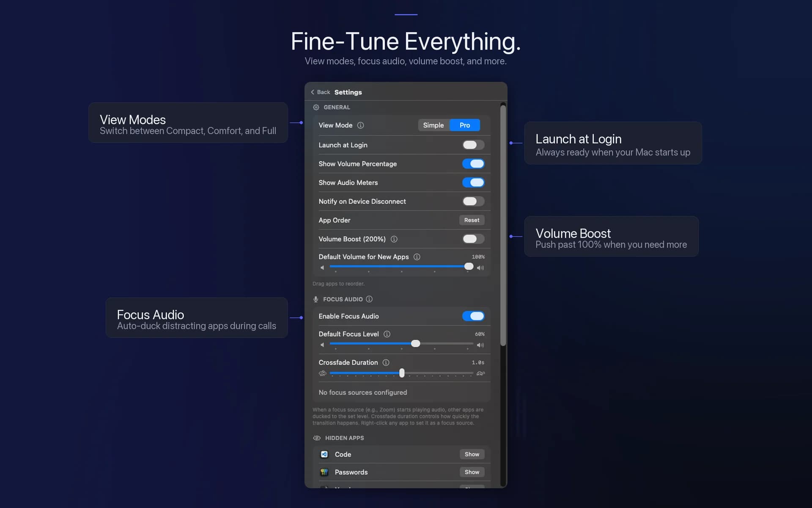
Task: Switch View Mode to Simple
Action: 433,125
